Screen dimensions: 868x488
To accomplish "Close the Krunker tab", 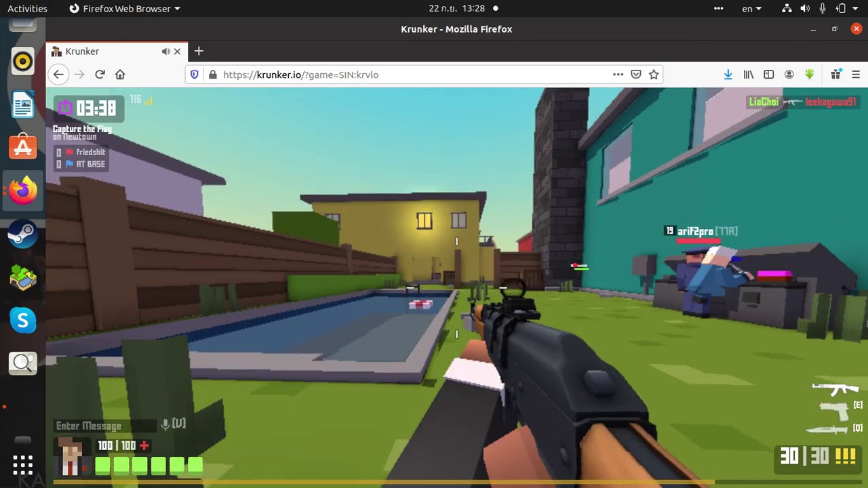I will 178,52.
